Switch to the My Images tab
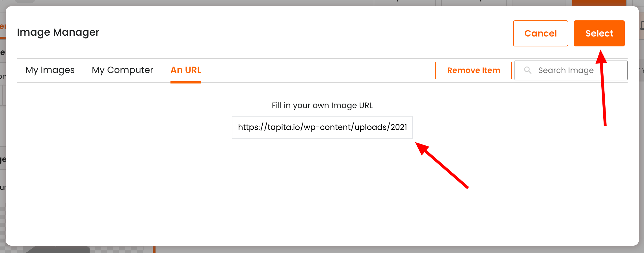The image size is (644, 253). 50,70
